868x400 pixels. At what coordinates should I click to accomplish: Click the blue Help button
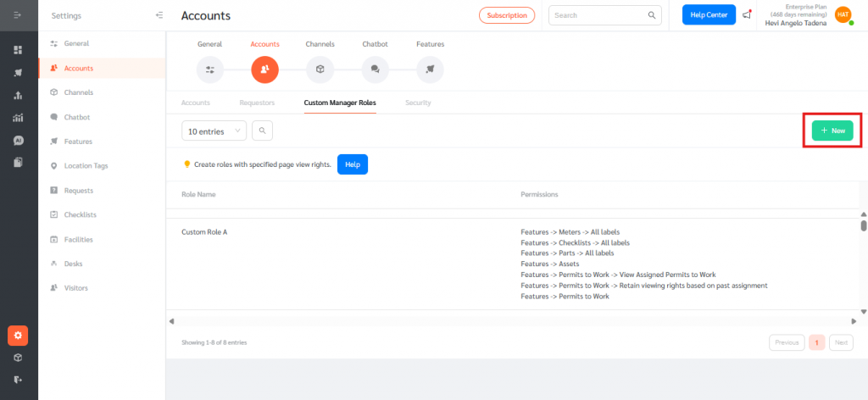pos(352,164)
